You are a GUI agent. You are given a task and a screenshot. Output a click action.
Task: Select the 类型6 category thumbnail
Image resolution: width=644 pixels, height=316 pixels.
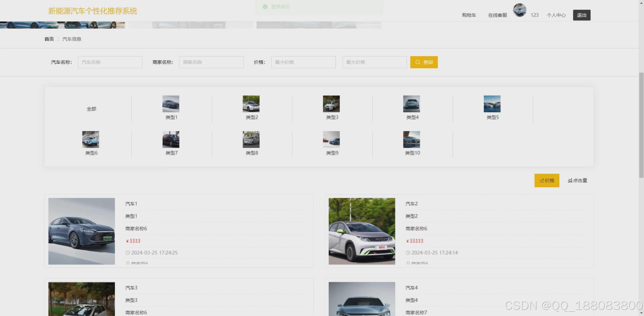pyautogui.click(x=91, y=140)
